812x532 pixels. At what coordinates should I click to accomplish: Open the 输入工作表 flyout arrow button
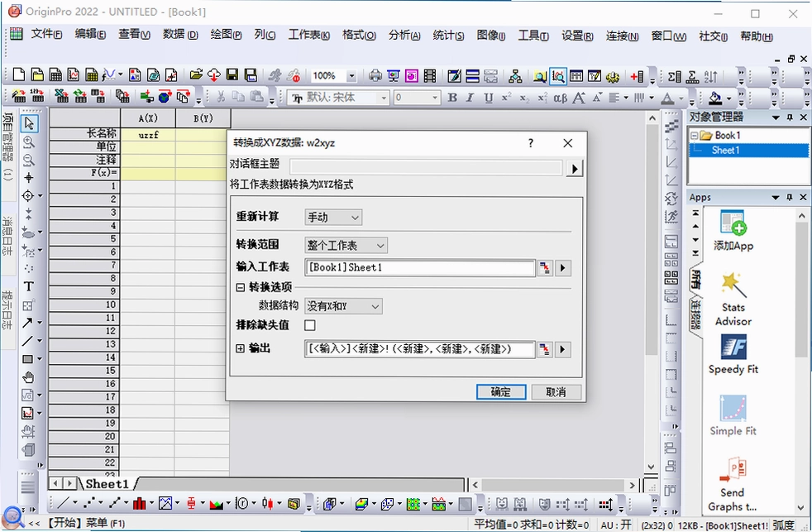pos(563,268)
